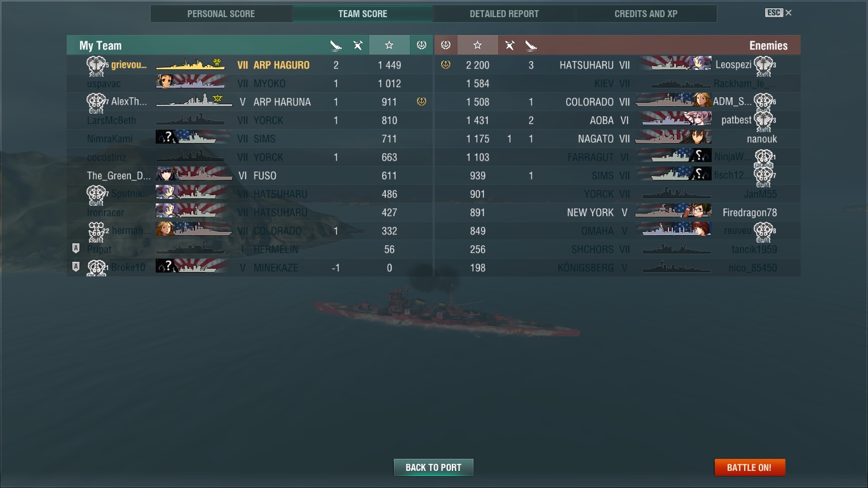
Task: Sort Enemies by star score column
Action: tap(477, 45)
